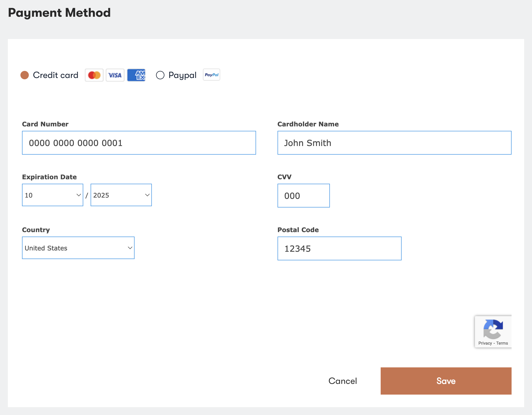Click into the Postal Code field
532x415 pixels.
[340, 249]
